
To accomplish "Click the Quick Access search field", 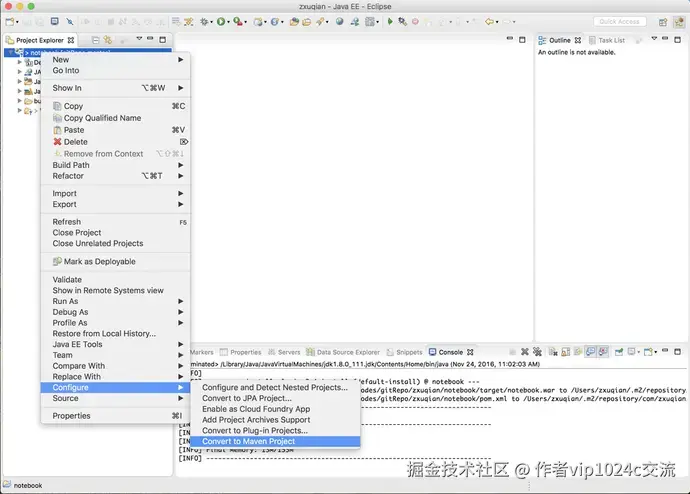I will point(620,22).
